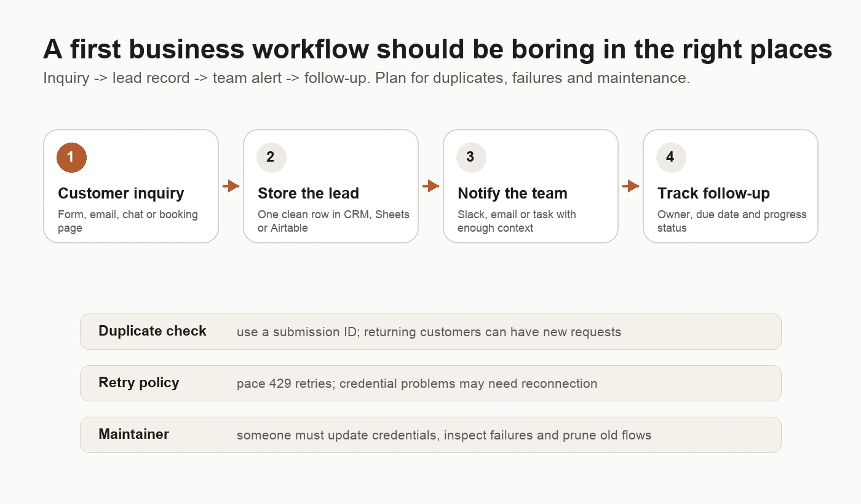861x504 pixels.
Task: Select "Form, email, chat or booking page" text
Action: tap(128, 221)
